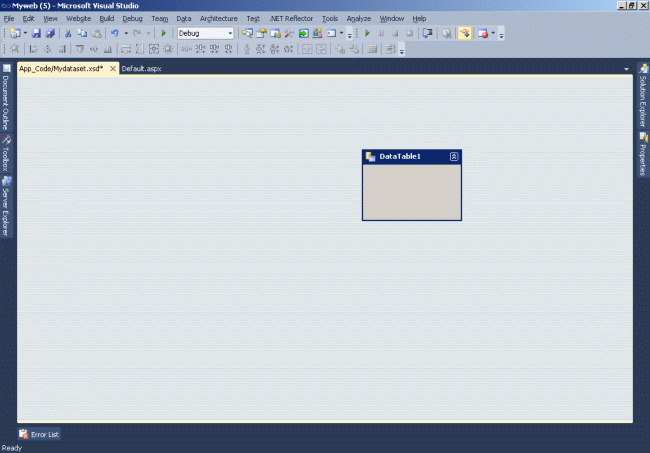This screenshot has width=650, height=453.
Task: Open the Analyze menu
Action: (359, 19)
